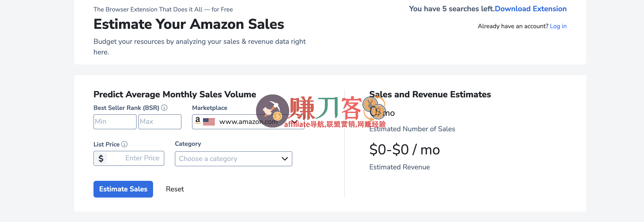Open the Download Extension link
This screenshot has height=222, width=644.
[x=531, y=9]
